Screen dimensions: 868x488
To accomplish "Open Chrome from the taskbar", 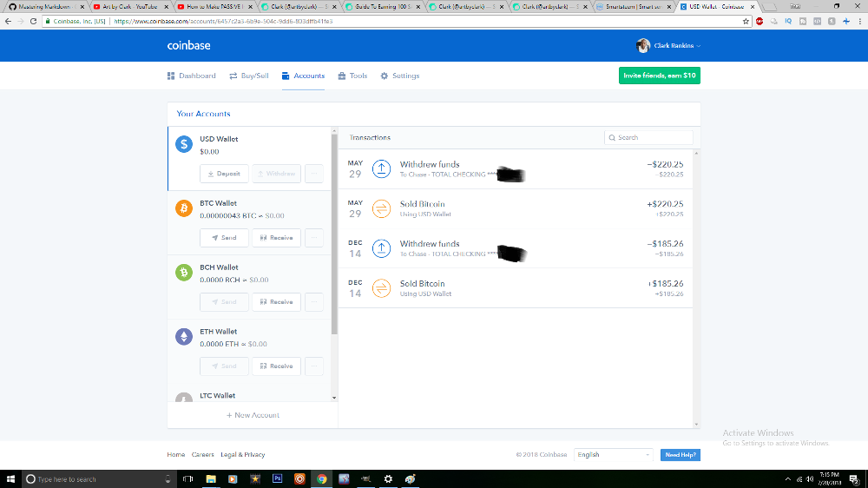I will tap(322, 479).
